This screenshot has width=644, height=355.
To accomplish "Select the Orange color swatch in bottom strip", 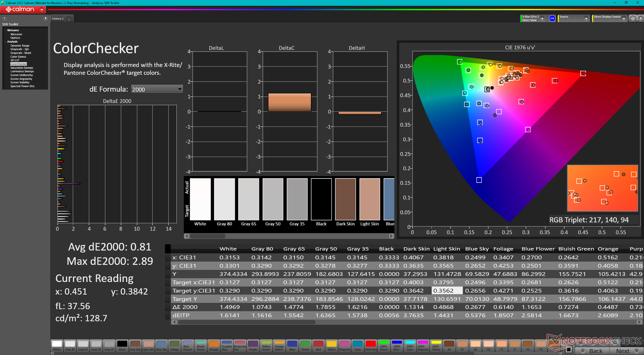I will coord(214,345).
